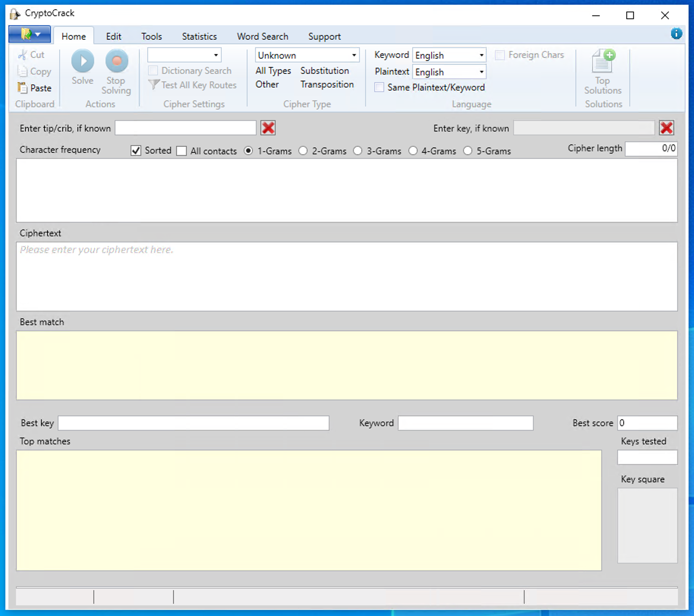Screen dimensions: 694x616
Task: Click the Paste clipboard icon
Action: coord(22,88)
